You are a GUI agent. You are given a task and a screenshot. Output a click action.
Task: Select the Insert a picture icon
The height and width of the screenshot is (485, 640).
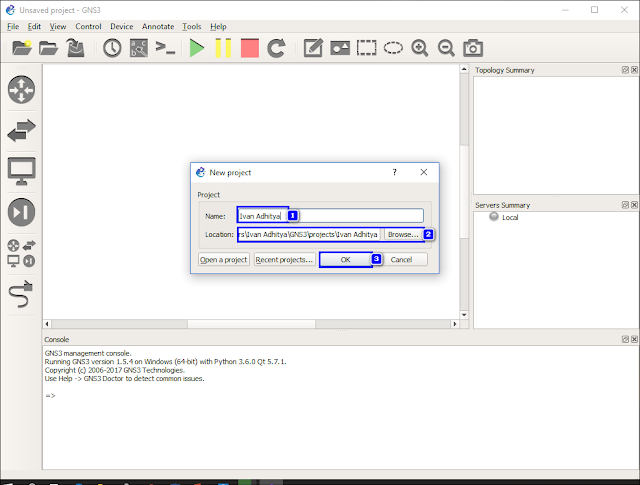click(x=340, y=48)
